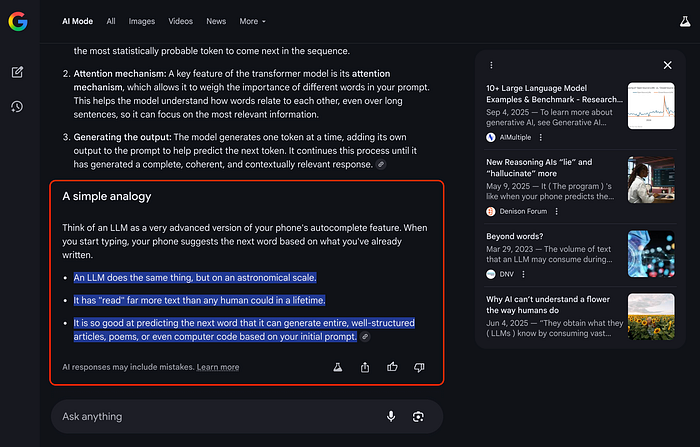Start voice search with the microphone
700x447 pixels.
(391, 417)
